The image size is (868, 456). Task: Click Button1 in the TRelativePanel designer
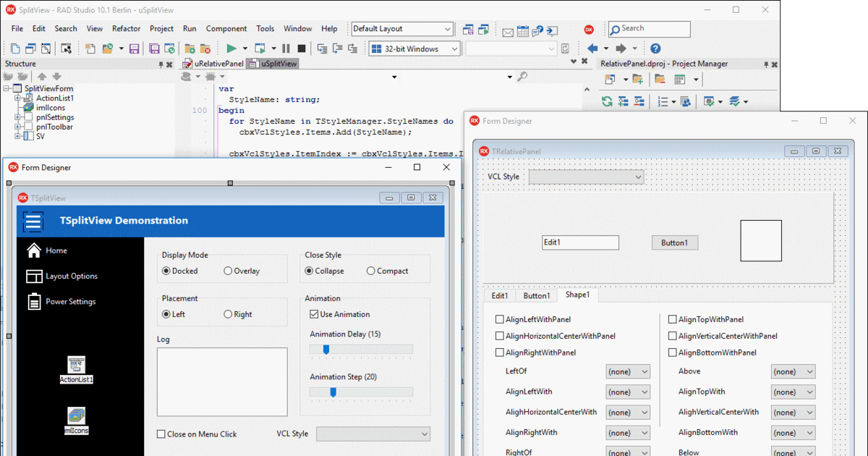click(674, 242)
